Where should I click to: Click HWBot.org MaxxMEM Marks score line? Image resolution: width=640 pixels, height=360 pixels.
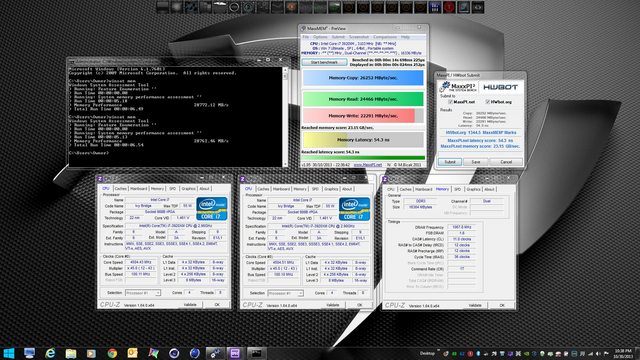point(481,133)
